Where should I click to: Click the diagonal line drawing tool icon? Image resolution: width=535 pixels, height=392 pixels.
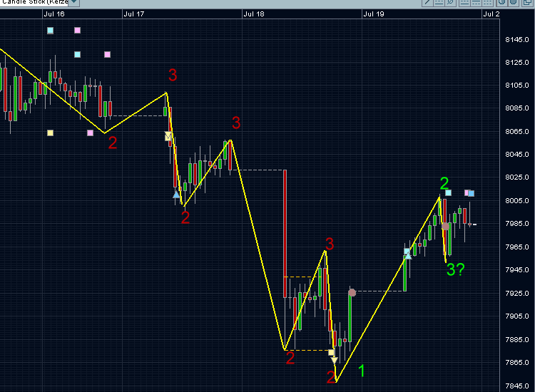tap(427, 2)
